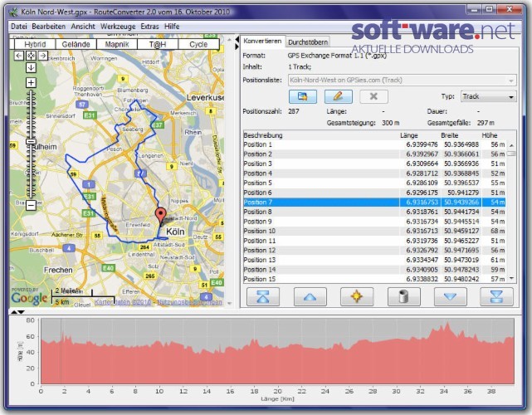Click position list scrollbar down arrow
The height and width of the screenshot is (415, 532).
[x=511, y=279]
